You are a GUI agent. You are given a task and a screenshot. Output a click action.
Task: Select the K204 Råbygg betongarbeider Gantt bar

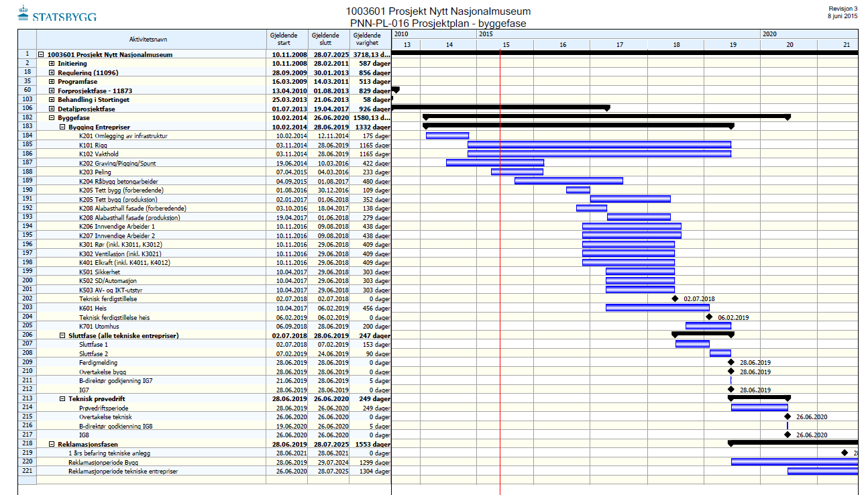click(x=569, y=181)
